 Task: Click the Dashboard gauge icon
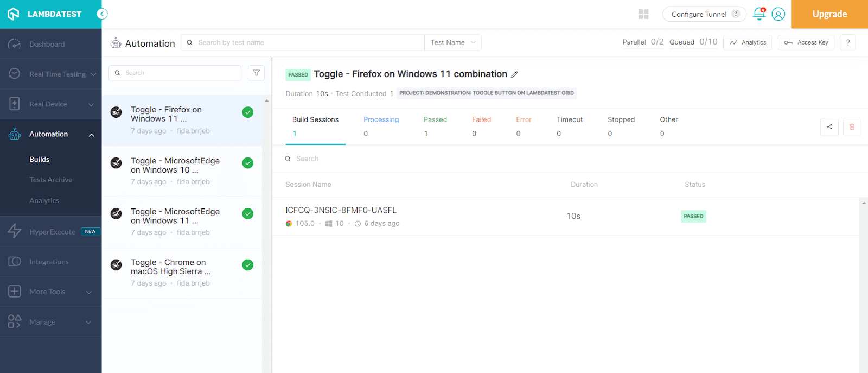(15, 44)
